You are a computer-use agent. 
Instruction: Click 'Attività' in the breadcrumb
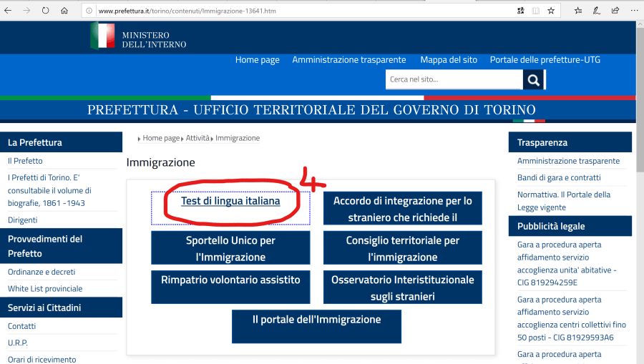click(197, 138)
